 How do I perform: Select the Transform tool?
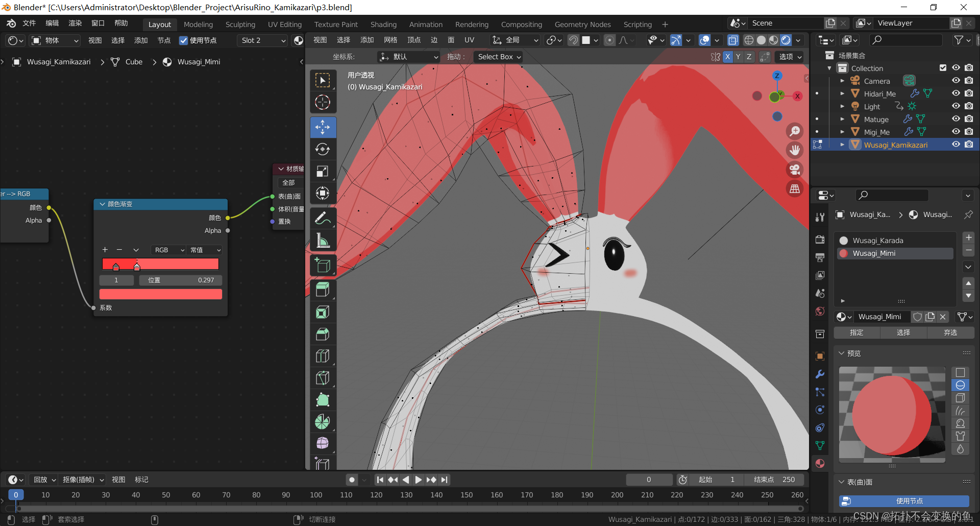(x=323, y=193)
